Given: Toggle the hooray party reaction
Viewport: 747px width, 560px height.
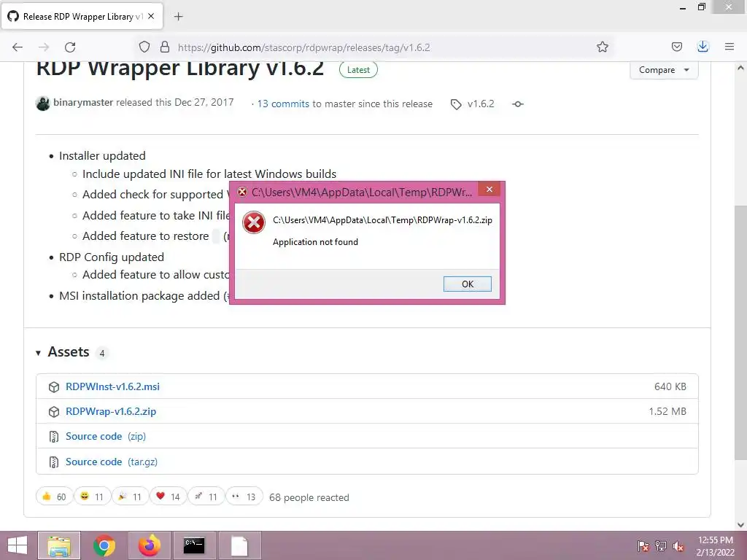Looking at the screenshot, I should pyautogui.click(x=130, y=496).
